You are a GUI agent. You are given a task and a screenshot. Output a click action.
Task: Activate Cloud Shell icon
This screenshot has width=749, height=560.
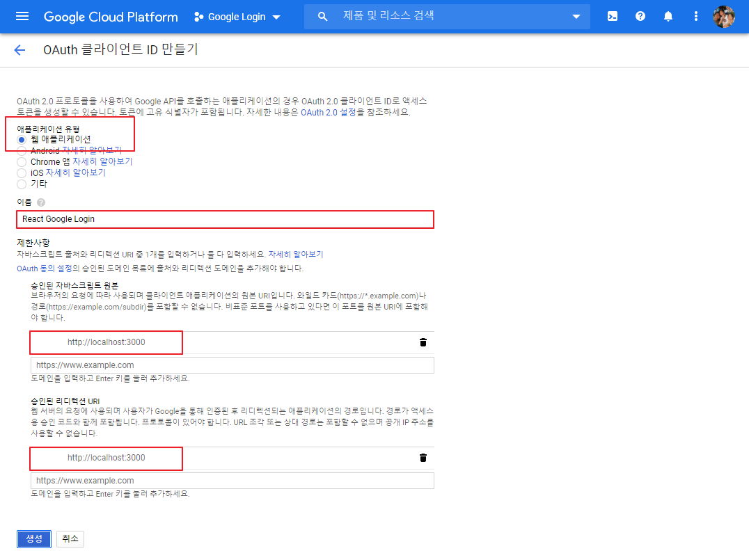point(613,17)
